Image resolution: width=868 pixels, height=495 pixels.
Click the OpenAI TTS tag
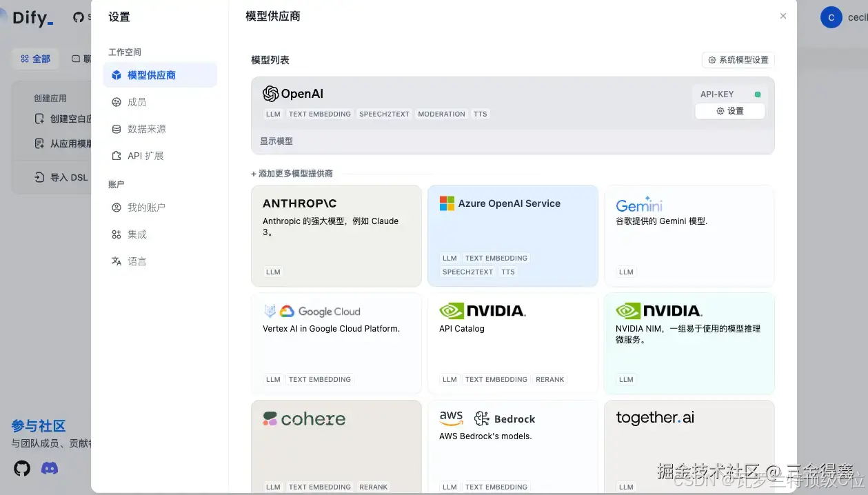[x=481, y=114]
